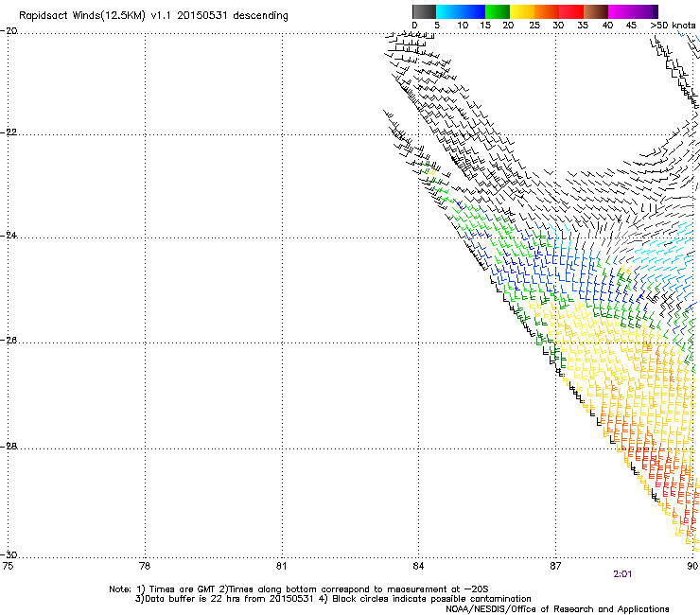Click the green 15-20 knots legend segment
Image resolution: width=700 pixels, height=615 pixels.
(x=498, y=11)
